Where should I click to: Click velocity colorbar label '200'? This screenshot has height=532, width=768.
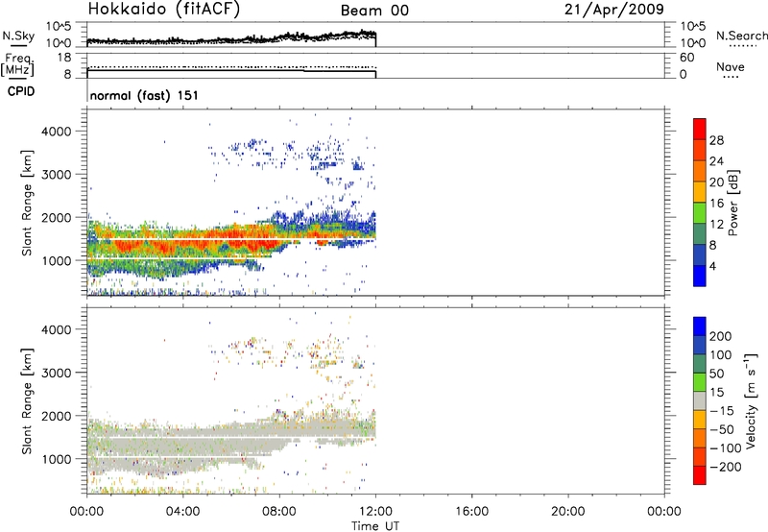721,336
